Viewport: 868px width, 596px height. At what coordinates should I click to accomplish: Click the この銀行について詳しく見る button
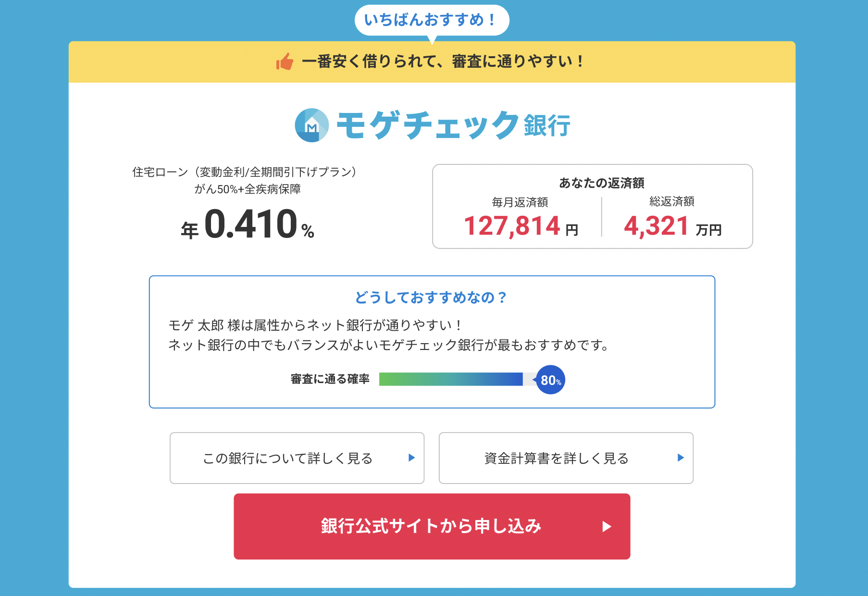[x=297, y=458]
